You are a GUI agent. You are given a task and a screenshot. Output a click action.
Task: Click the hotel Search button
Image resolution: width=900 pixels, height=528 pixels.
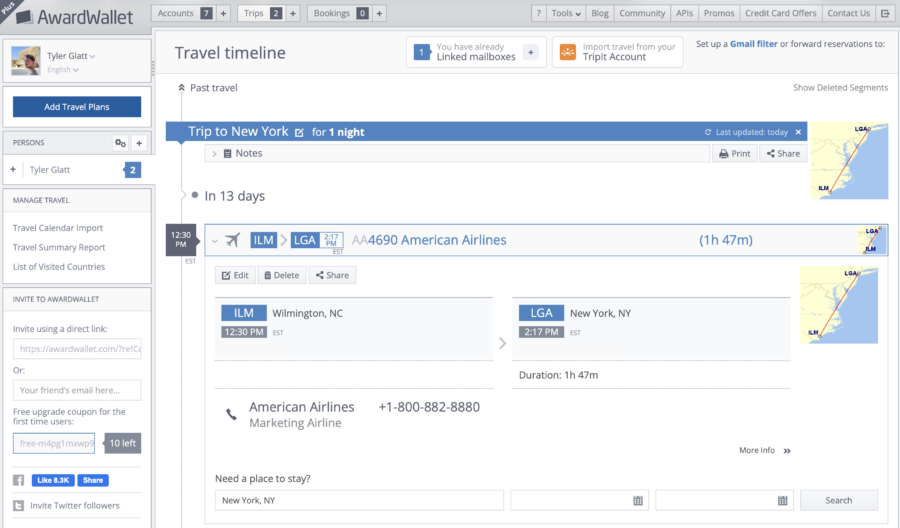pyautogui.click(x=839, y=500)
